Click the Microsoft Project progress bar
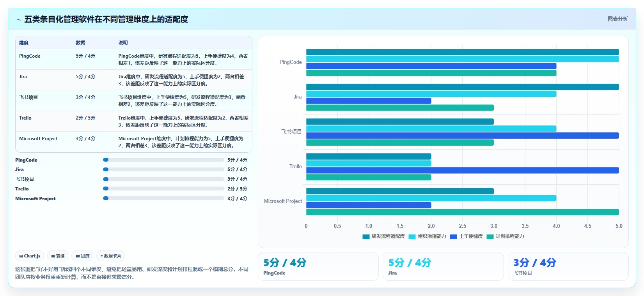Viewport: 644px width, 296px height. click(x=163, y=198)
